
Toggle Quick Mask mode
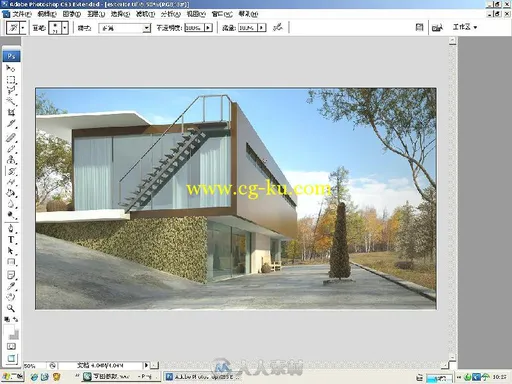pyautogui.click(x=11, y=347)
